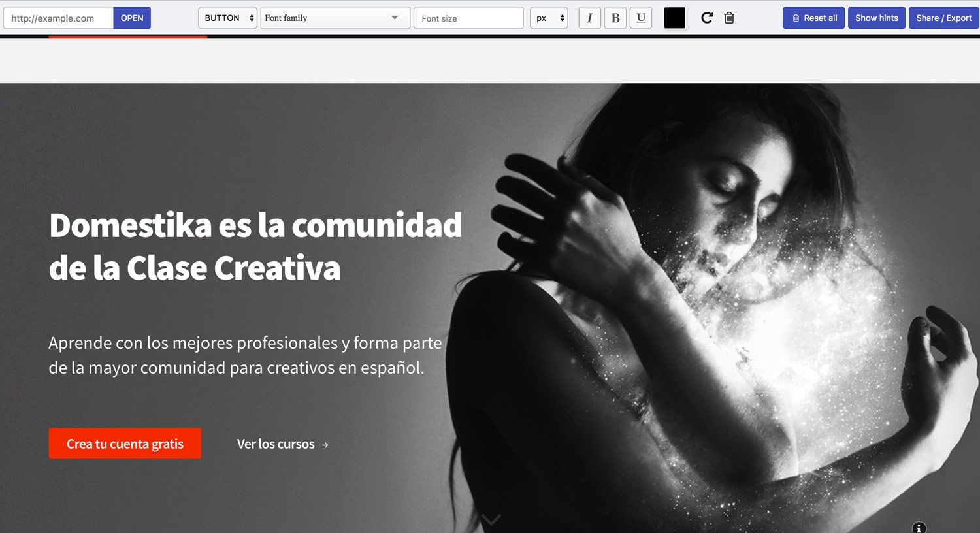This screenshot has height=533, width=980.
Task: Click the down chevron at bottom of hero
Action: [491, 519]
